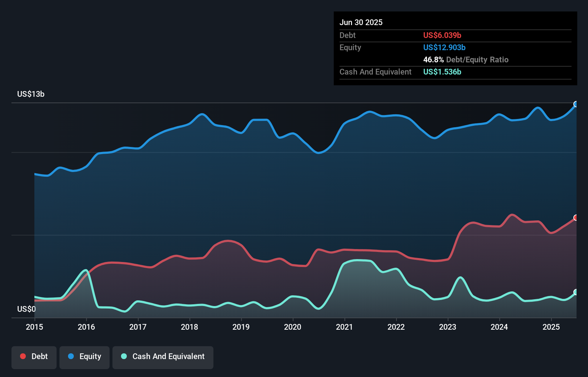Select the 2025 year label on timeline
588x377 pixels.
coord(551,327)
